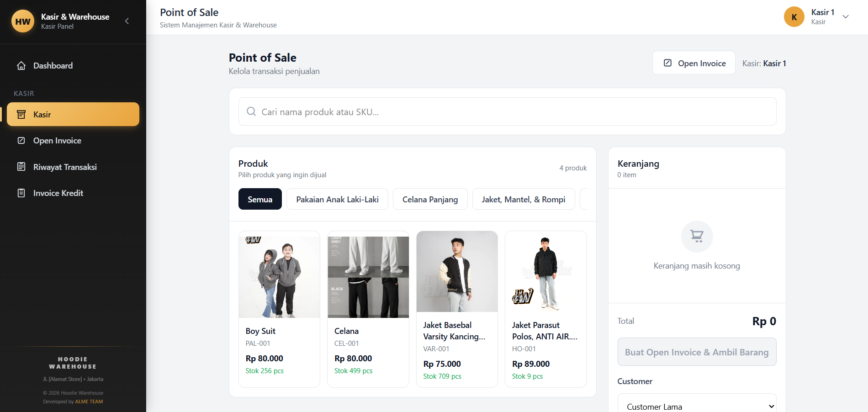The width and height of the screenshot is (868, 412).
Task: Click the Stok 256 pcs label
Action: tap(265, 371)
